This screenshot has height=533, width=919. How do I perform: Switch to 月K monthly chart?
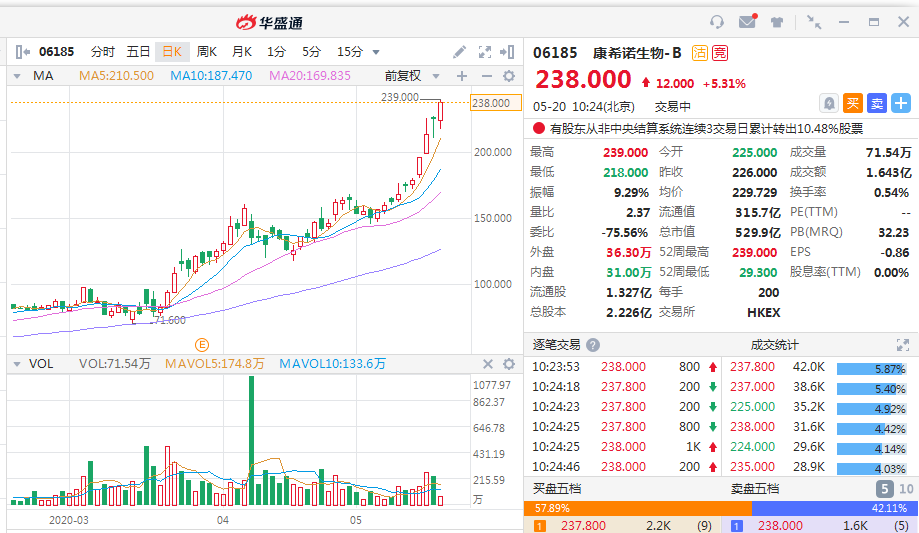tap(241, 52)
